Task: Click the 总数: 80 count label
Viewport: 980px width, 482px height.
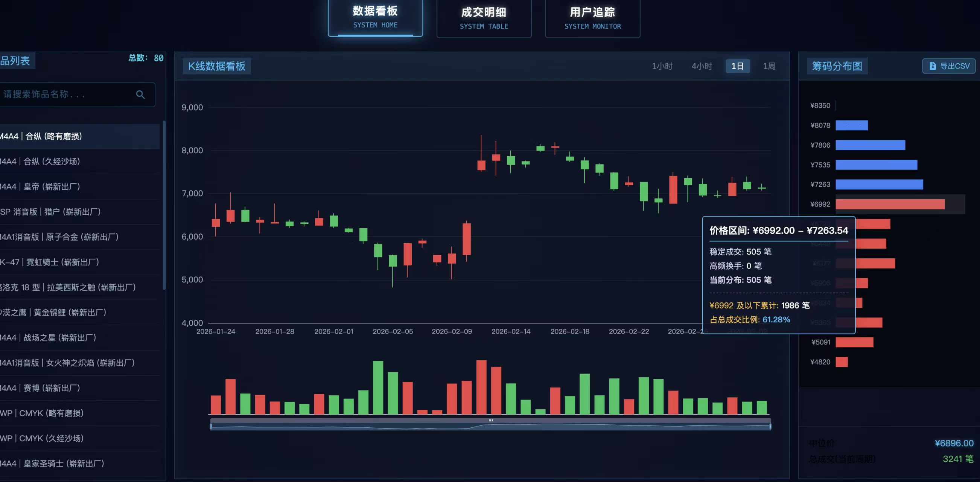Action: [x=146, y=58]
